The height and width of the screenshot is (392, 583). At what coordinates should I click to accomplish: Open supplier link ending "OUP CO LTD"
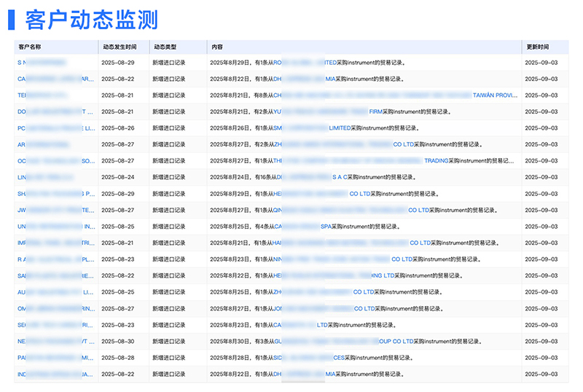(344, 341)
